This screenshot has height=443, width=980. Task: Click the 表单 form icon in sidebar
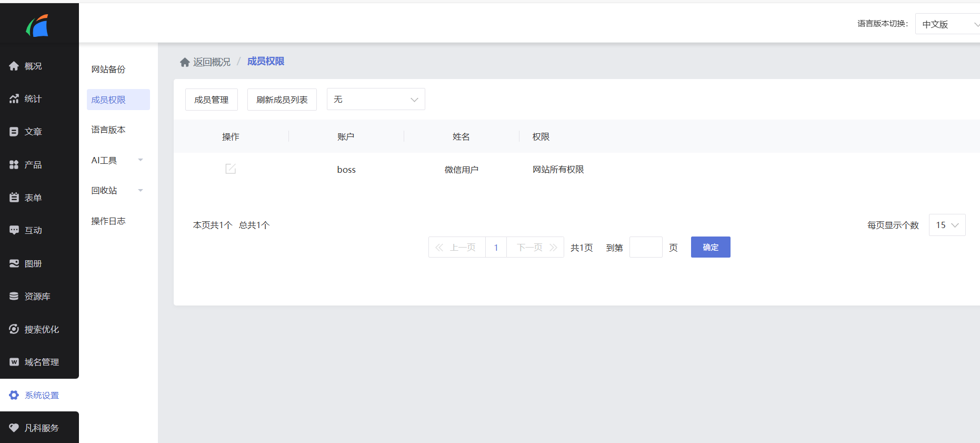pos(14,198)
